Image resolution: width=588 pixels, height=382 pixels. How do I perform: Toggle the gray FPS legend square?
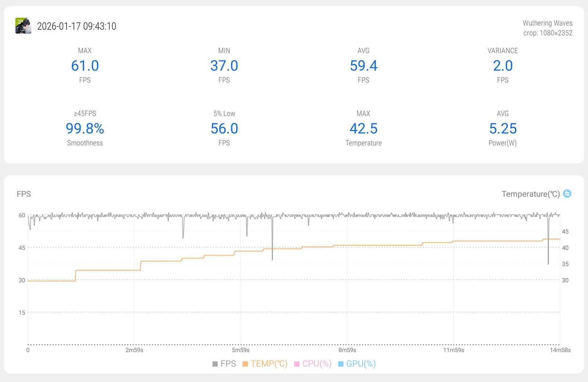(x=215, y=364)
